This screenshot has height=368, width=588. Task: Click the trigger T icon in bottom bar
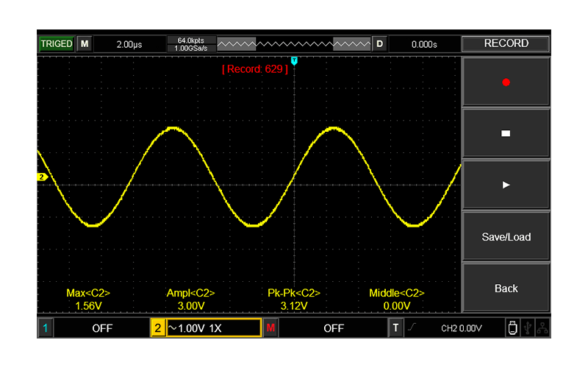click(396, 328)
